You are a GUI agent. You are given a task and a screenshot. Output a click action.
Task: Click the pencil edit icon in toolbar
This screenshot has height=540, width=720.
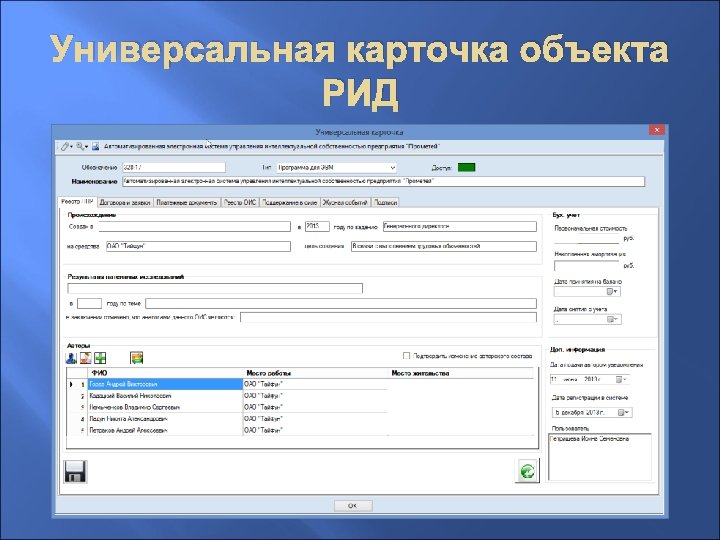pyautogui.click(x=65, y=146)
